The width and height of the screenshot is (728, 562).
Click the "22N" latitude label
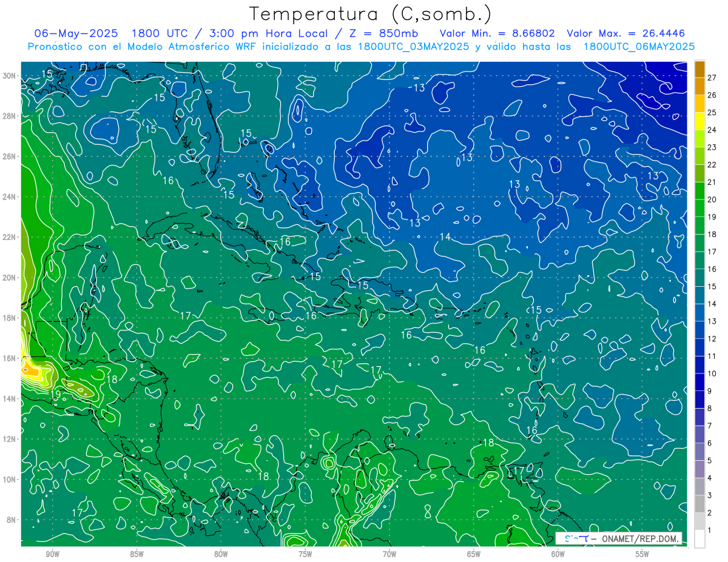click(x=10, y=237)
